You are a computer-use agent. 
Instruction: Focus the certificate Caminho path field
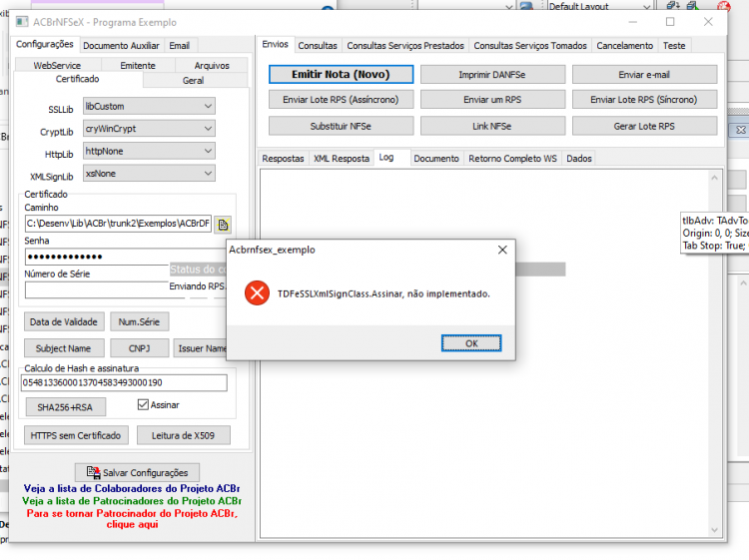point(118,224)
